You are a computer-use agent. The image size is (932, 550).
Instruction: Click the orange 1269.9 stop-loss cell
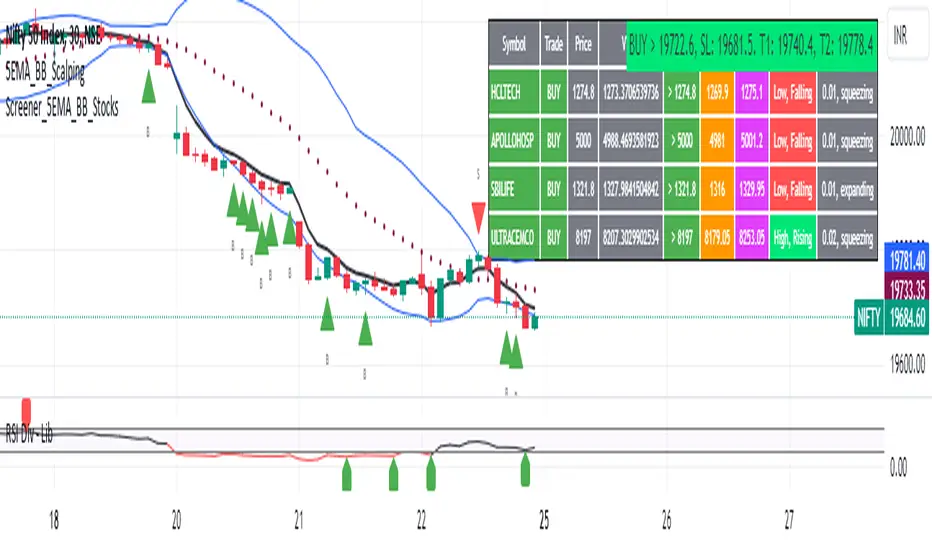717,92
